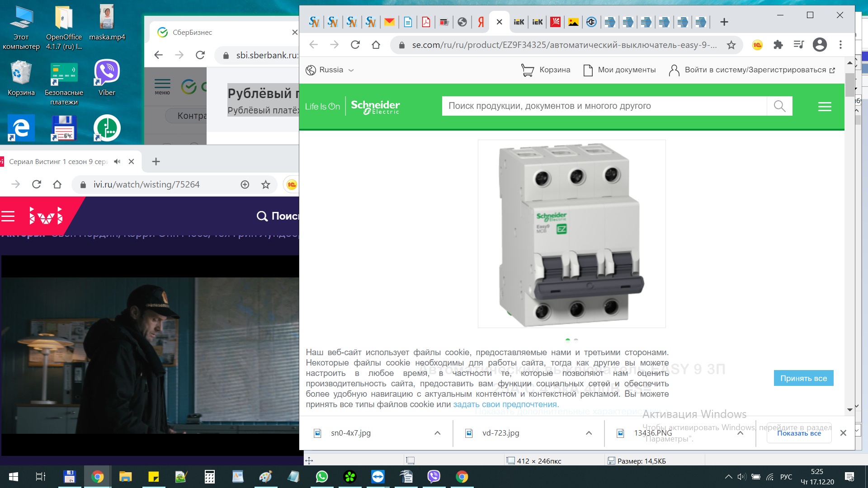Close the downloads bar

[843, 433]
